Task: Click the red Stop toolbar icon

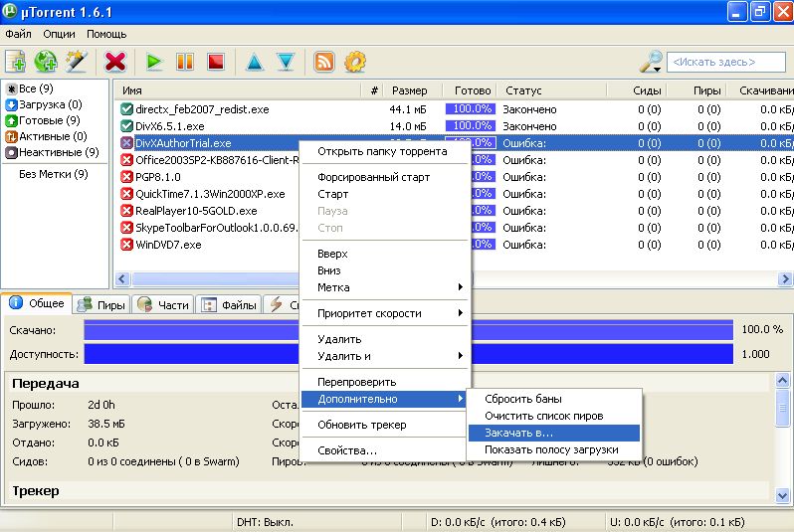Action: [x=216, y=62]
